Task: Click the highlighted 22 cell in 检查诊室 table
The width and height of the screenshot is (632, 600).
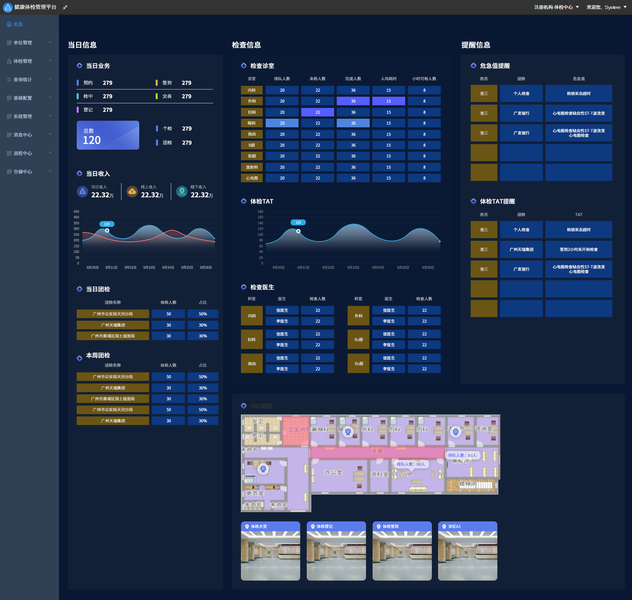Action: (318, 112)
